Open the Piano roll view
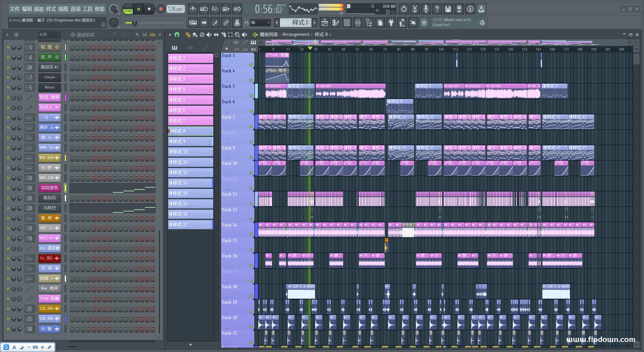 click(335, 23)
